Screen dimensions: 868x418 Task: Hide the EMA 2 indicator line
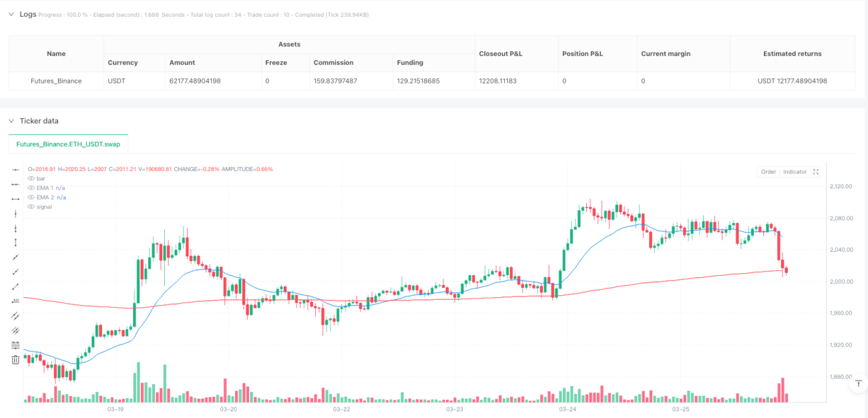[x=31, y=198]
